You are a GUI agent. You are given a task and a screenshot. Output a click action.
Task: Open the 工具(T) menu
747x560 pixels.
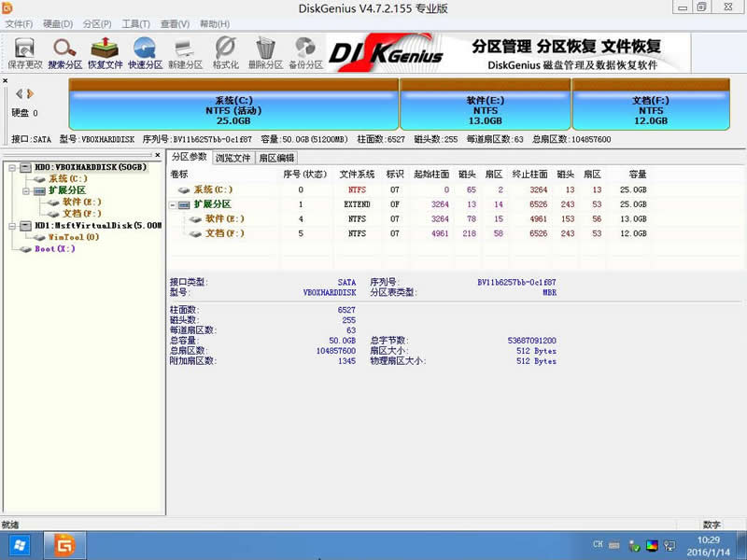pyautogui.click(x=136, y=23)
